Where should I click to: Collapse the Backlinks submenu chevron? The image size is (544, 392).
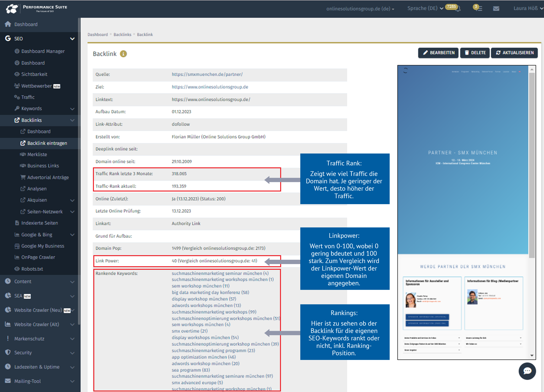tap(72, 120)
